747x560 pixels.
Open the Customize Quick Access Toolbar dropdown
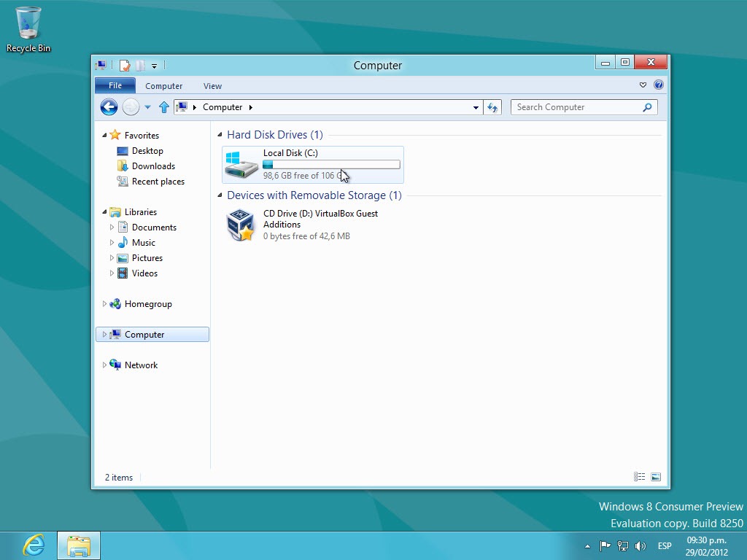click(x=155, y=66)
